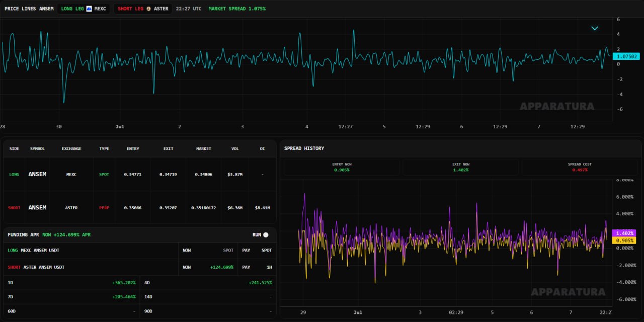This screenshot has width=644, height=322.
Task: Click the VOL column header
Action: pos(235,149)
